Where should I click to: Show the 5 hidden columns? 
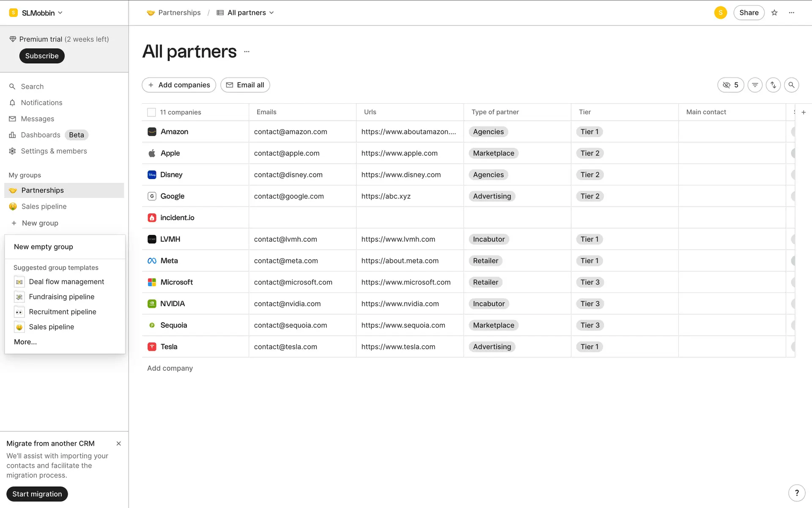pyautogui.click(x=730, y=85)
